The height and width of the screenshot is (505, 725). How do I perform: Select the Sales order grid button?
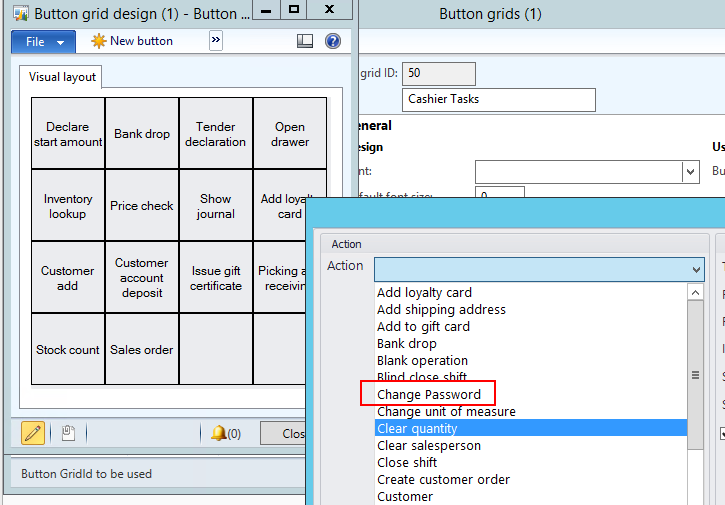point(142,350)
